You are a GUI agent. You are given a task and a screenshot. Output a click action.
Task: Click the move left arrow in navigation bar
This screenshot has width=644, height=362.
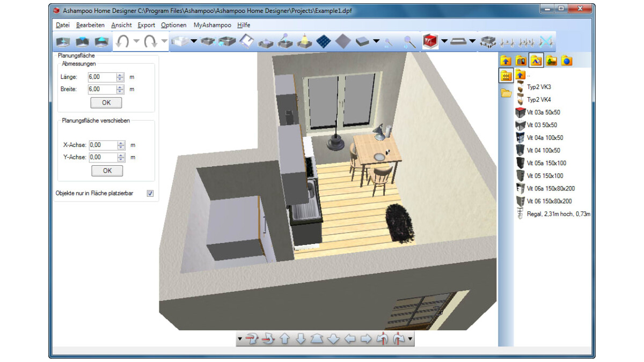(x=350, y=339)
